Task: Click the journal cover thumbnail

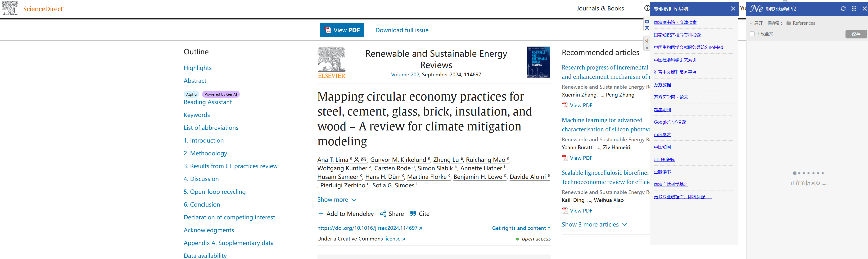Action: tap(538, 62)
